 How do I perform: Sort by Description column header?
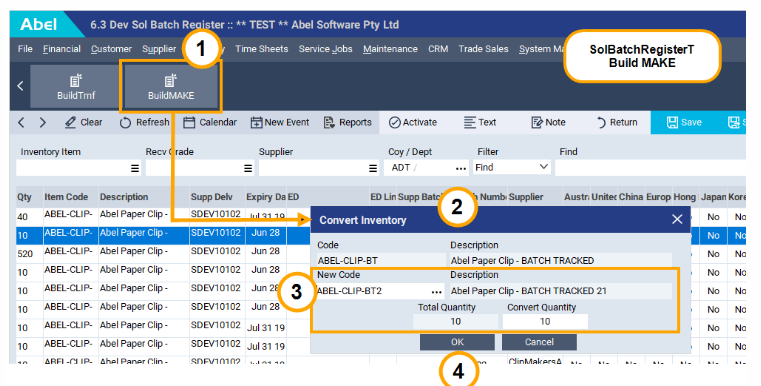144,197
